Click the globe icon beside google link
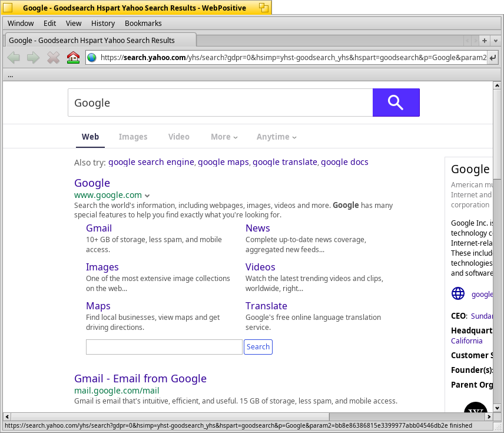Screen dimensions: 504x433 [x=458, y=293]
